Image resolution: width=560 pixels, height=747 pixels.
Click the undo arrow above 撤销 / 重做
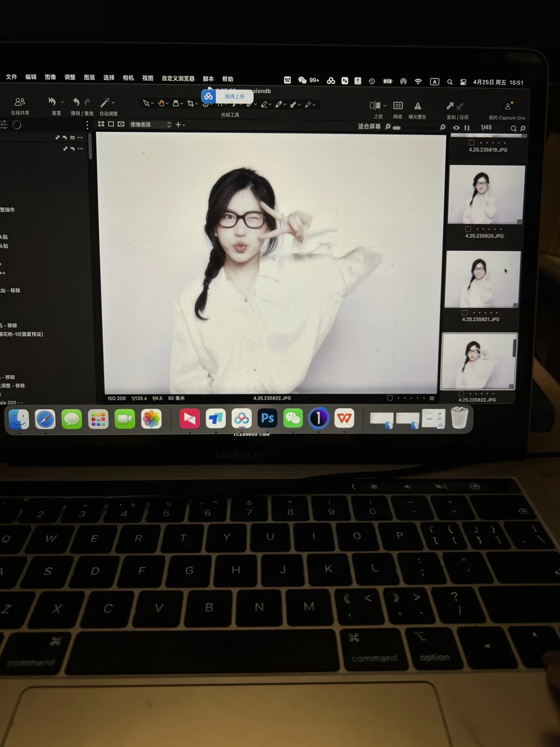(76, 102)
